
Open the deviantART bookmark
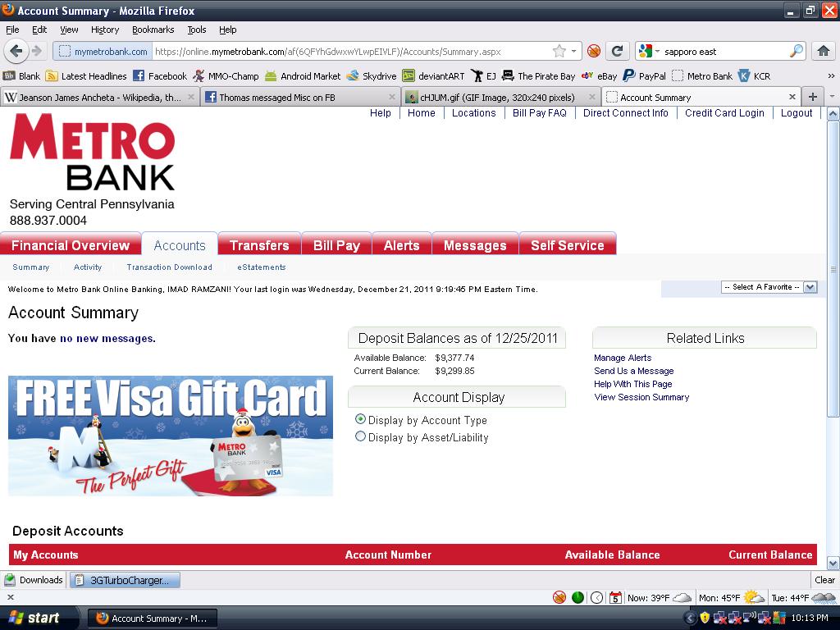point(433,76)
